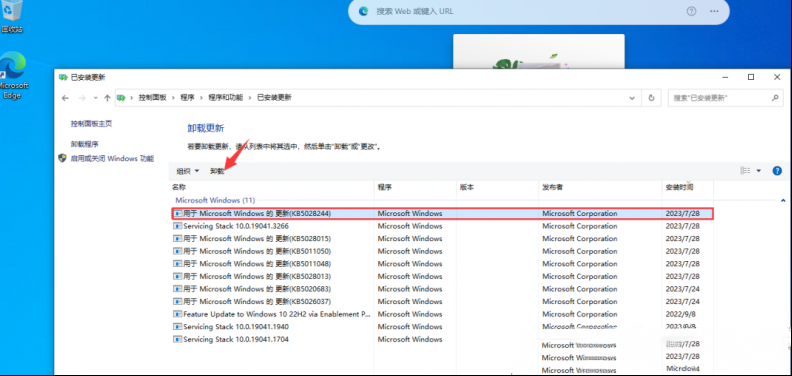Click the icon beside Servicing Stack 10.0.19041.1940
This screenshot has width=792, height=376.
pyautogui.click(x=177, y=326)
